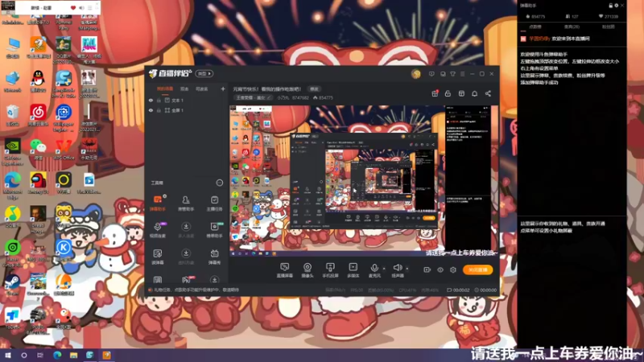Open the 视频连麦 microphone tool
The width and height of the screenshot is (644, 362).
(x=158, y=229)
